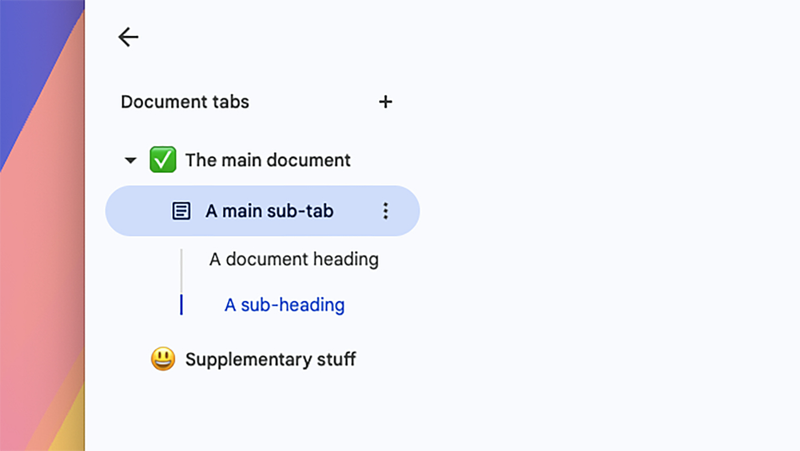Select the A main sub-tab label

pyautogui.click(x=269, y=211)
